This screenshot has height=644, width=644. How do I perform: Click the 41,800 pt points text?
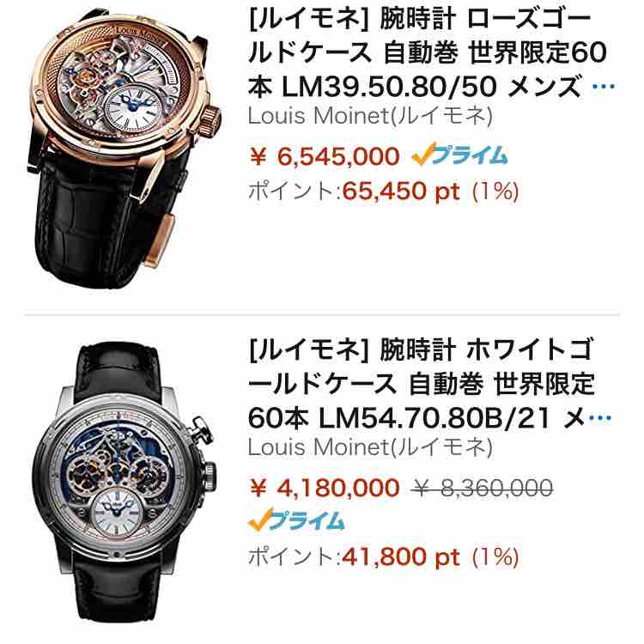[x=401, y=556]
